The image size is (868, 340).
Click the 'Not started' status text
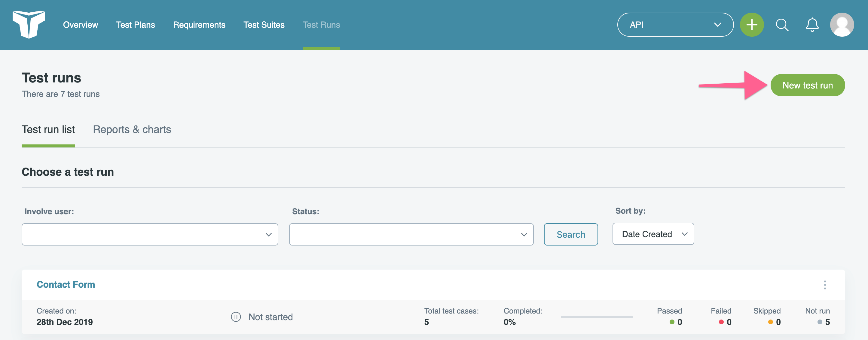(x=270, y=317)
